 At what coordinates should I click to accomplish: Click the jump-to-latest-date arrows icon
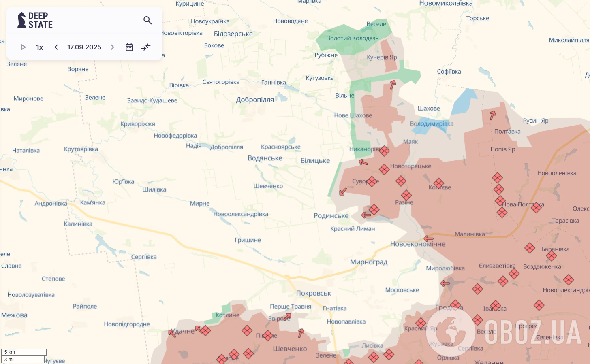pos(145,47)
